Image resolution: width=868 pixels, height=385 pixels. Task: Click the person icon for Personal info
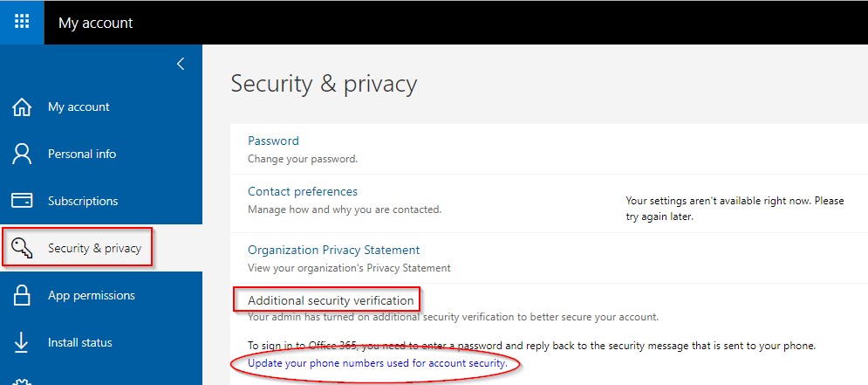coord(22,154)
